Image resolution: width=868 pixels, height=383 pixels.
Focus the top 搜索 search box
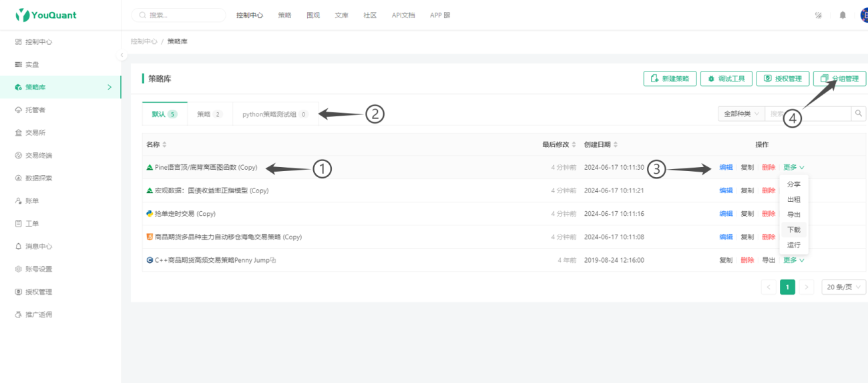point(179,15)
